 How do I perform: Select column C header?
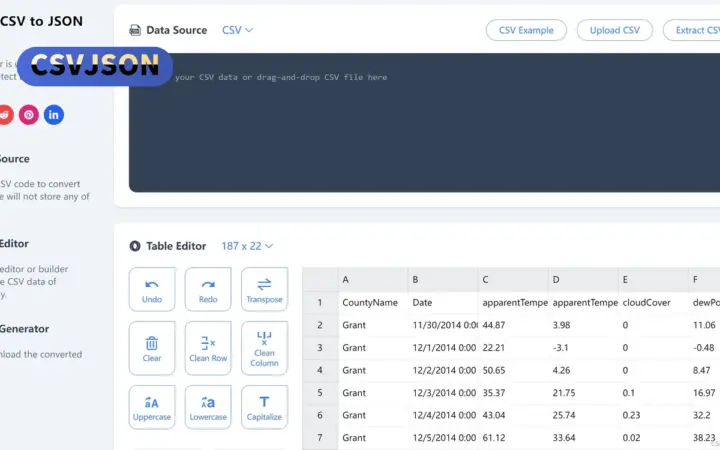(x=513, y=280)
